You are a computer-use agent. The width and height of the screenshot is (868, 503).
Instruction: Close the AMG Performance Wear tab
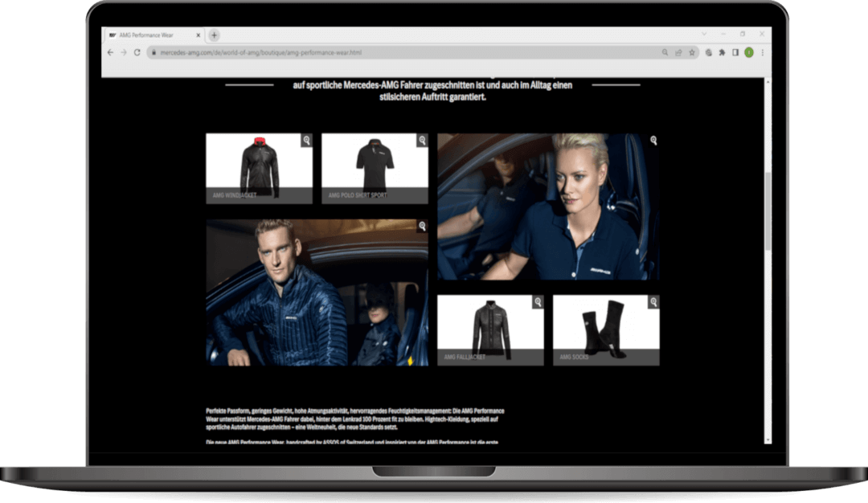199,35
